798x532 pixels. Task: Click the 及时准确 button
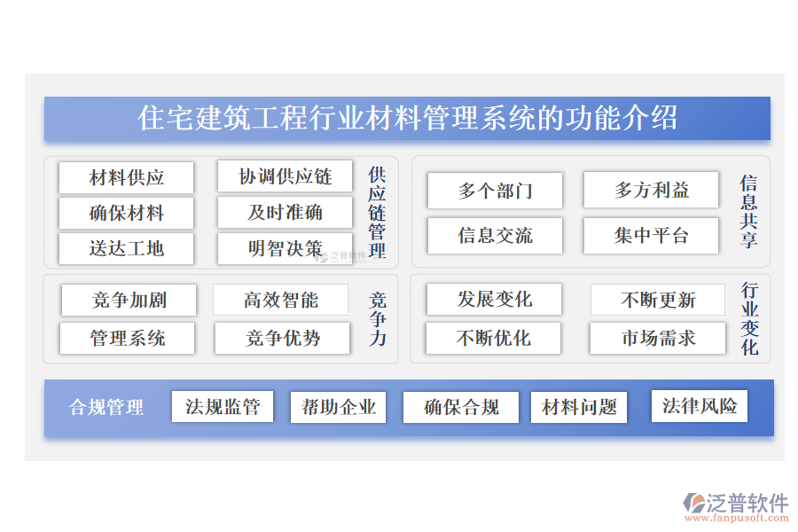pos(284,212)
